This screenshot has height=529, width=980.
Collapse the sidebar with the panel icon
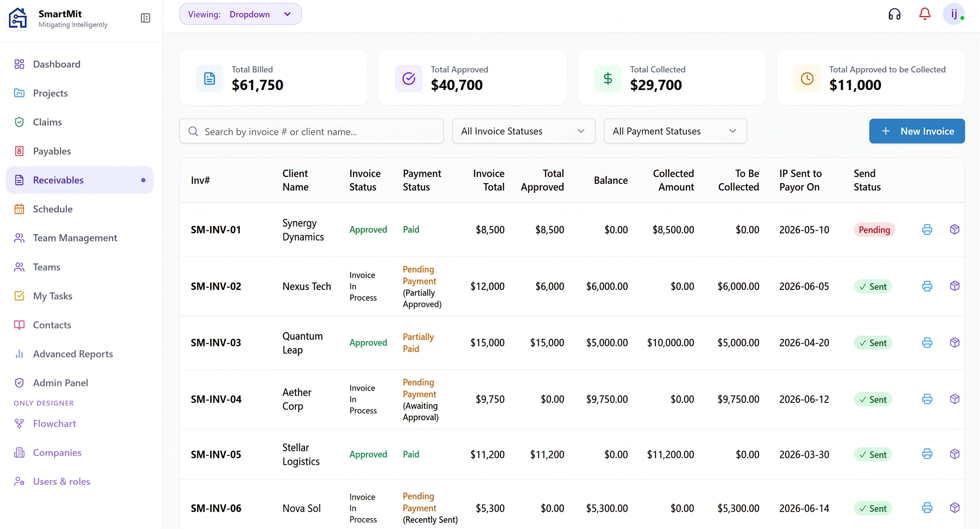click(145, 18)
